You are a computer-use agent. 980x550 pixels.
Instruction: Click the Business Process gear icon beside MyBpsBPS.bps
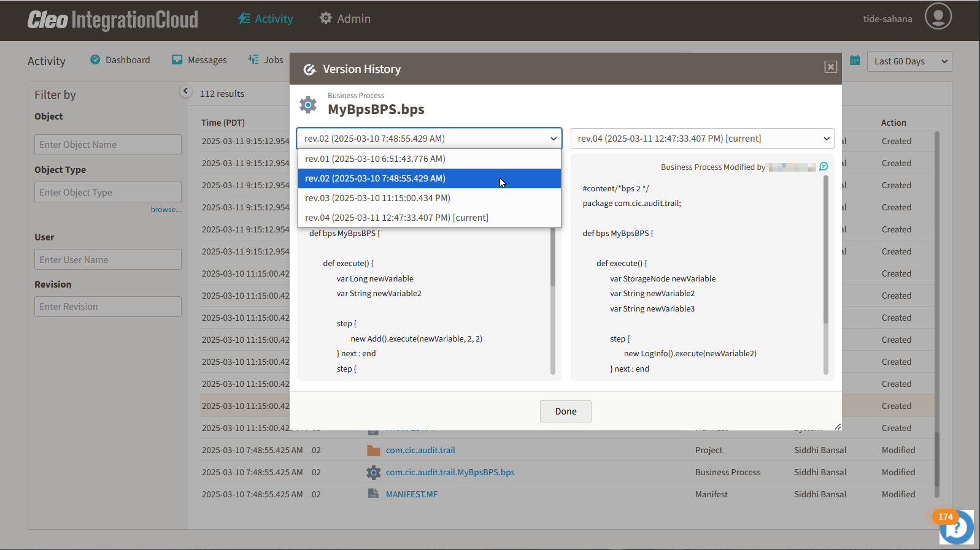pyautogui.click(x=308, y=105)
